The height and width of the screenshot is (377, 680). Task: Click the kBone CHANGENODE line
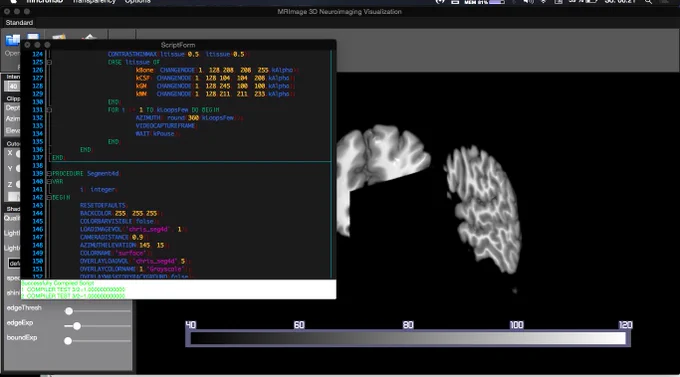point(216,70)
